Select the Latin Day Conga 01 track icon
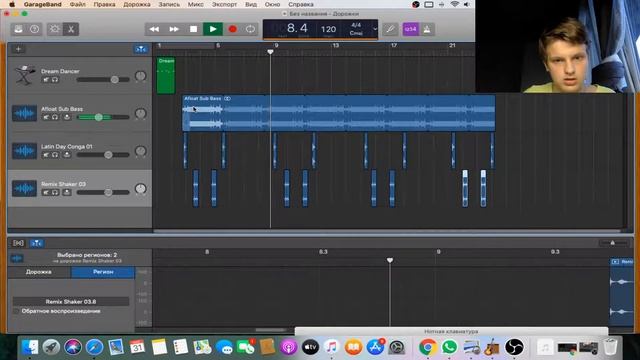 [24, 151]
